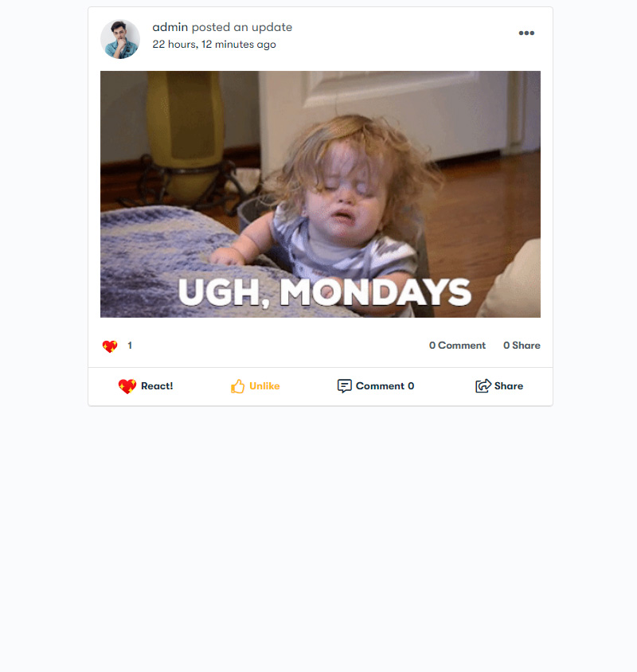
Task: Toggle the orange thumbs-up like icon
Action: point(237,385)
